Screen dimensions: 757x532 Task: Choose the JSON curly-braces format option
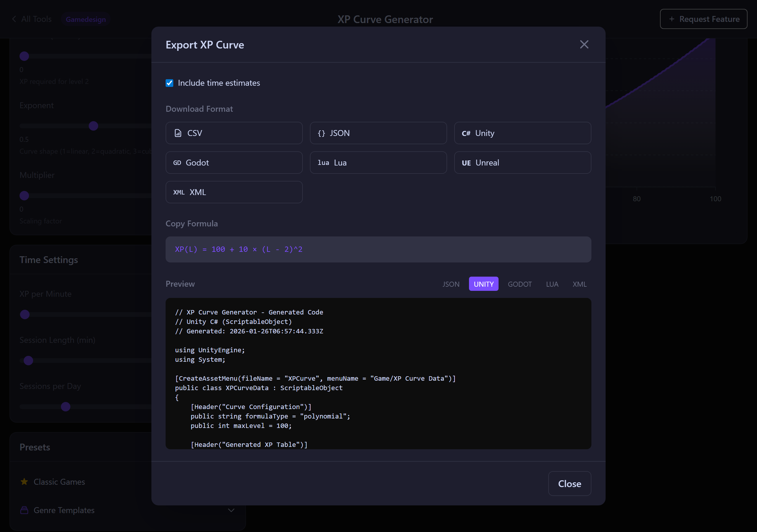click(321, 133)
